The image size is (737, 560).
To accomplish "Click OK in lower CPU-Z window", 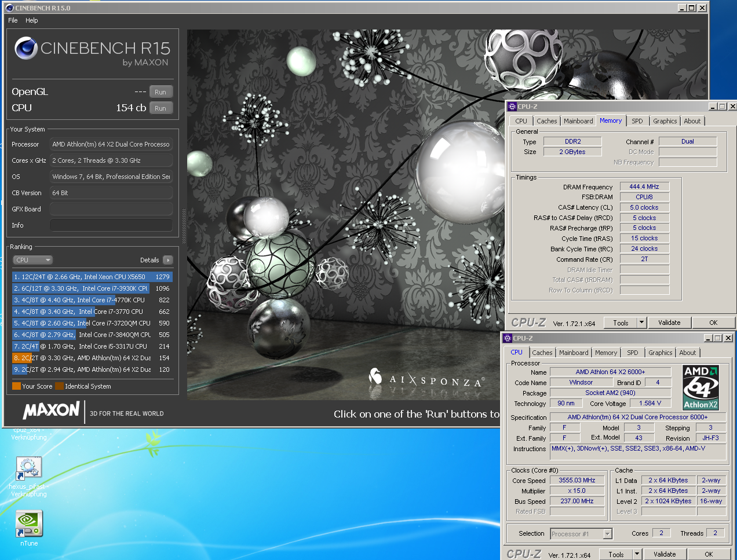I will (709, 554).
